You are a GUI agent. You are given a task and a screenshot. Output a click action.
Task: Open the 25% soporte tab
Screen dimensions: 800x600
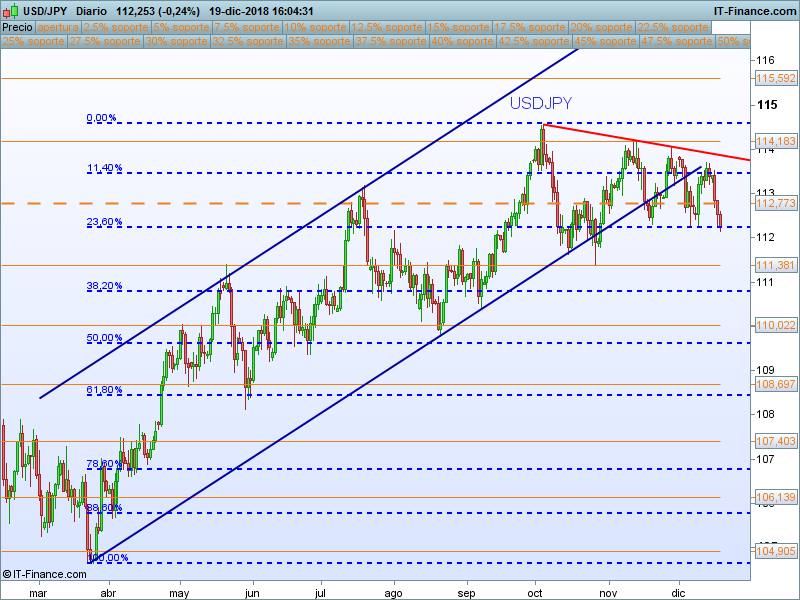(x=34, y=41)
